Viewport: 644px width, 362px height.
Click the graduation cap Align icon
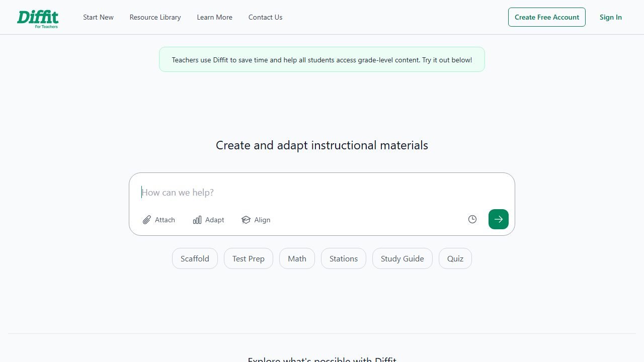click(246, 220)
